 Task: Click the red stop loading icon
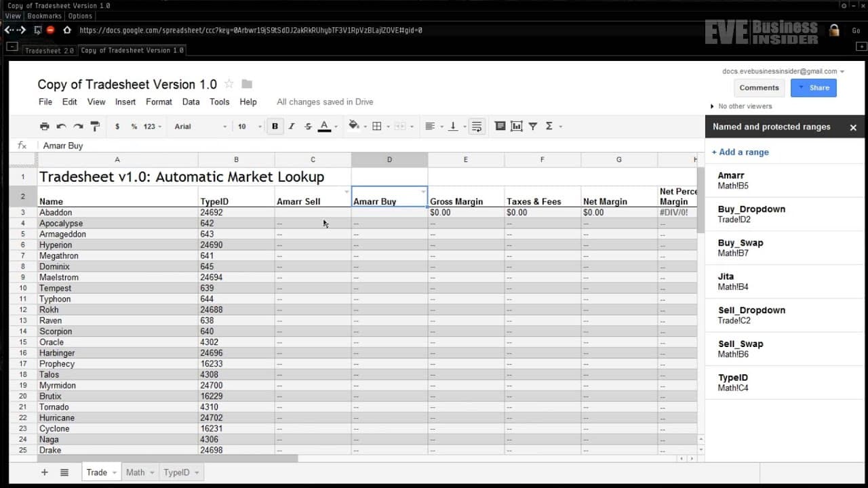[50, 30]
